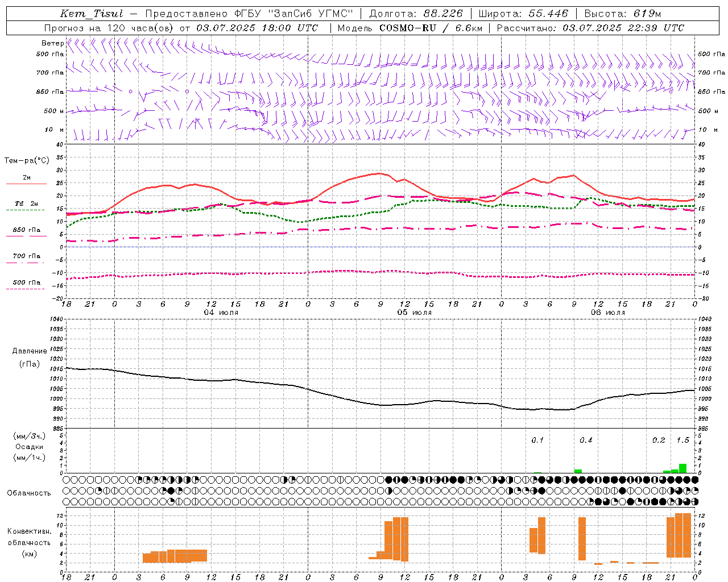
Task: Click the elevation value Высота: 619м
Action: click(x=623, y=14)
